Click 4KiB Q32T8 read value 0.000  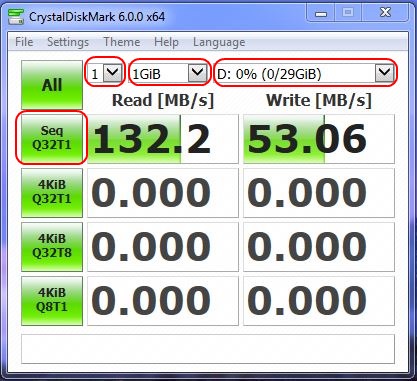pos(163,247)
